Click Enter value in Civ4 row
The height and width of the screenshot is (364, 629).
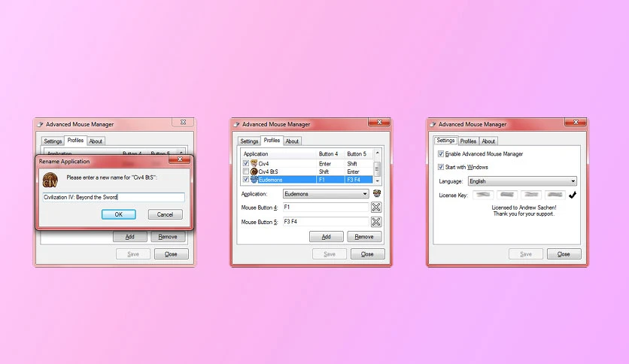tap(325, 163)
